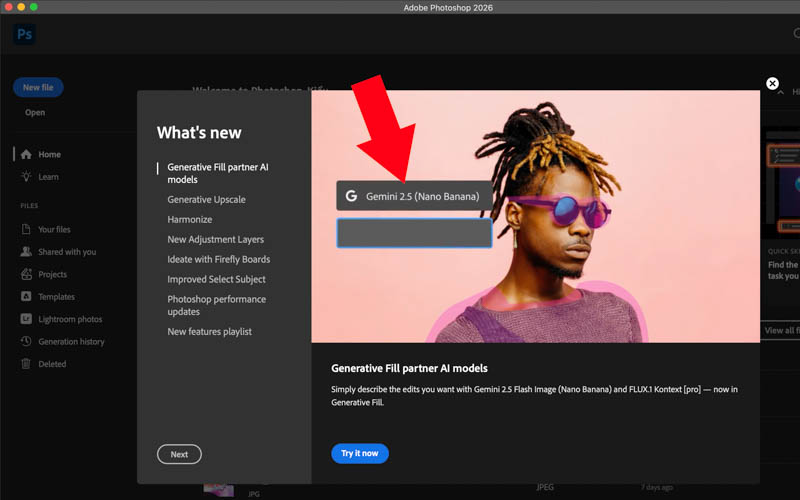Screen dimensions: 800x500
Task: Select New Adjustment Layers item
Action: pos(215,239)
